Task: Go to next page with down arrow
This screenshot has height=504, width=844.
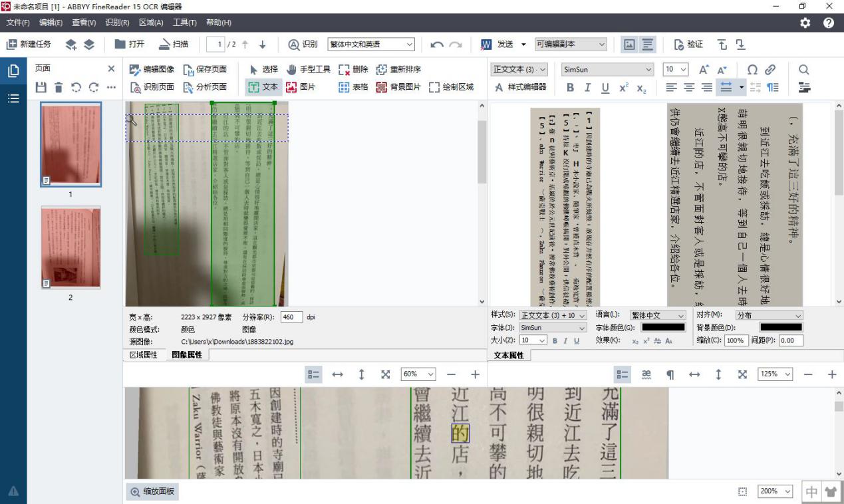Action: coord(262,45)
